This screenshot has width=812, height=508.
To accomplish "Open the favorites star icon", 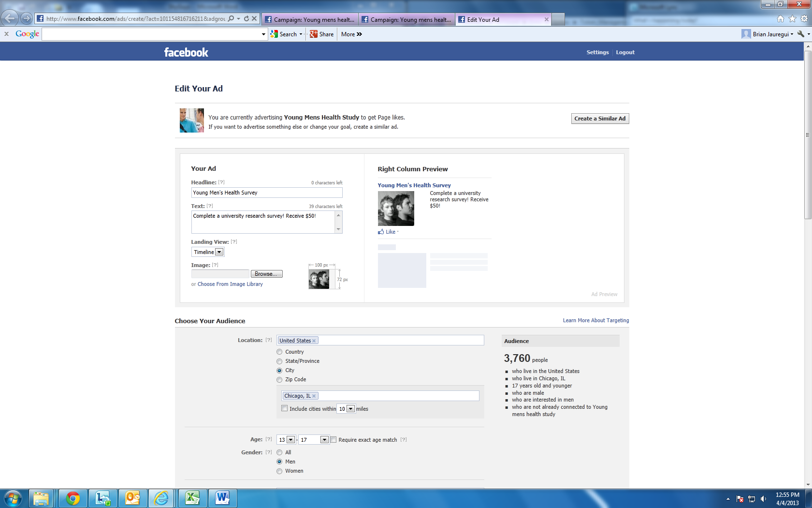I will pyautogui.click(x=792, y=19).
